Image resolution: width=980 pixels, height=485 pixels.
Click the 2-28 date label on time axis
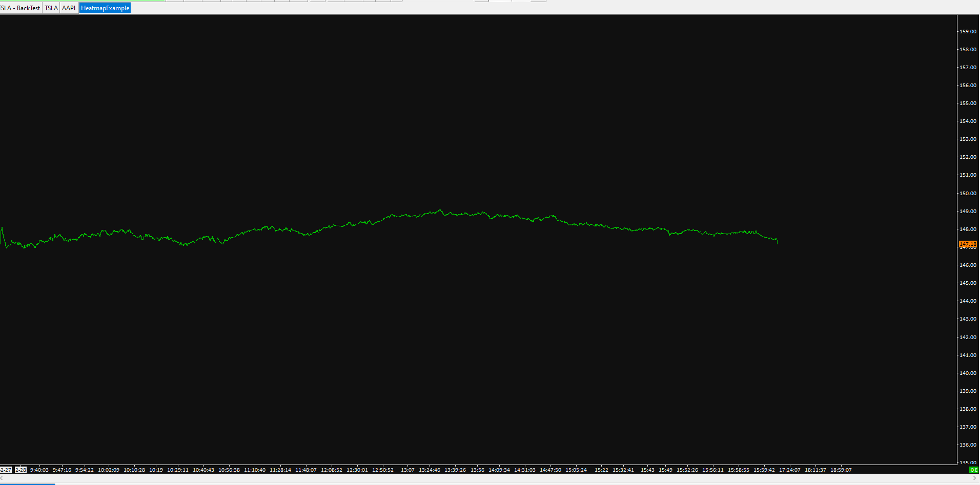click(x=21, y=470)
